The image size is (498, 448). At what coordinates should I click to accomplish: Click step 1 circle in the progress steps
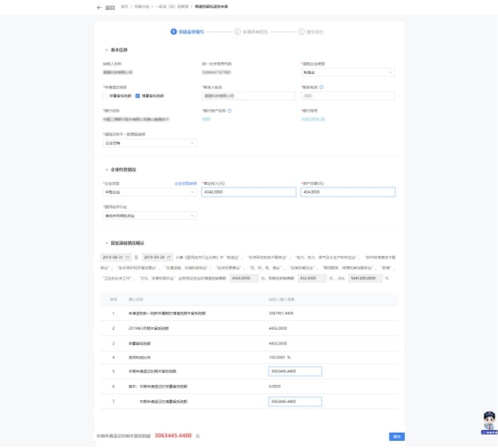click(173, 32)
